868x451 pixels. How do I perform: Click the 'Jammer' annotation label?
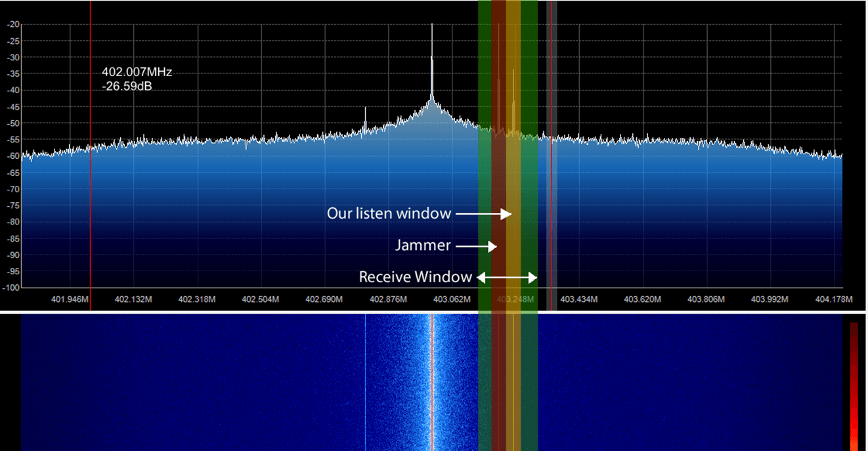point(423,246)
